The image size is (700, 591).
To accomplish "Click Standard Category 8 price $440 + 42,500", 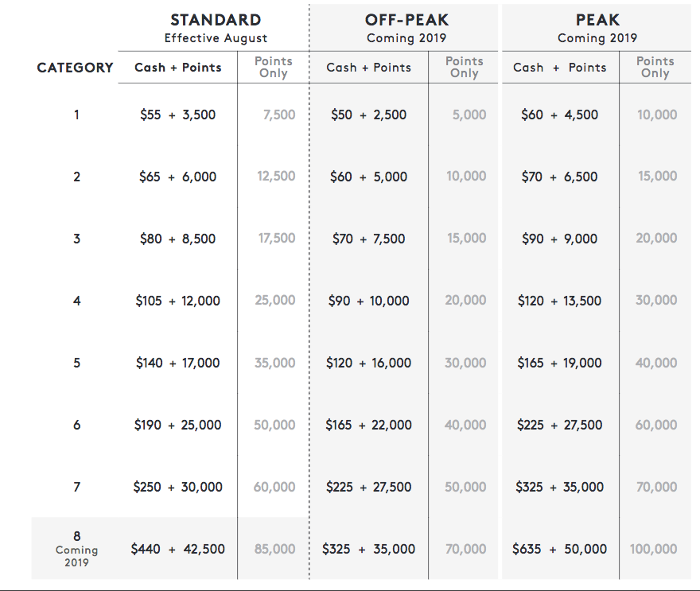I will (177, 549).
